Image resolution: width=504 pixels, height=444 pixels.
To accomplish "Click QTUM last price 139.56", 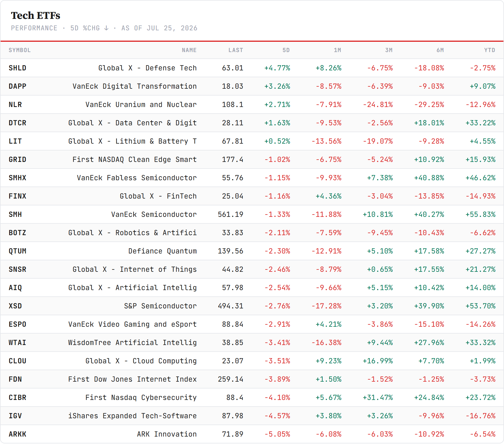I will click(231, 251).
